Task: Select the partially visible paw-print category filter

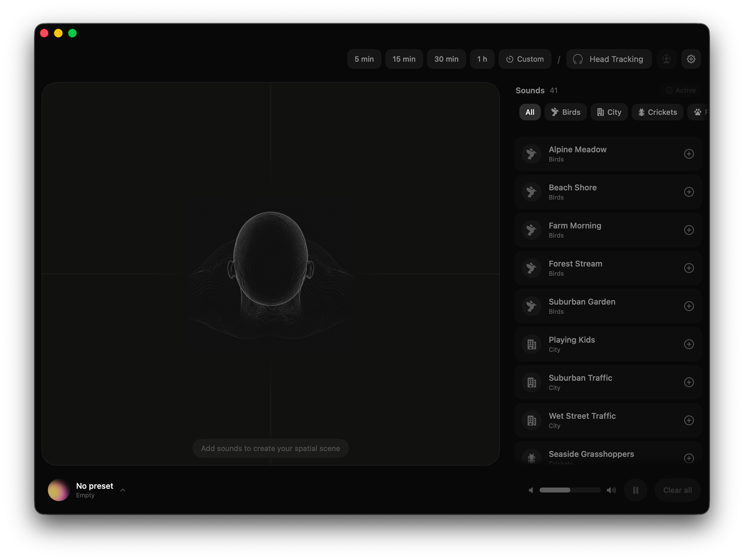Action: point(698,112)
